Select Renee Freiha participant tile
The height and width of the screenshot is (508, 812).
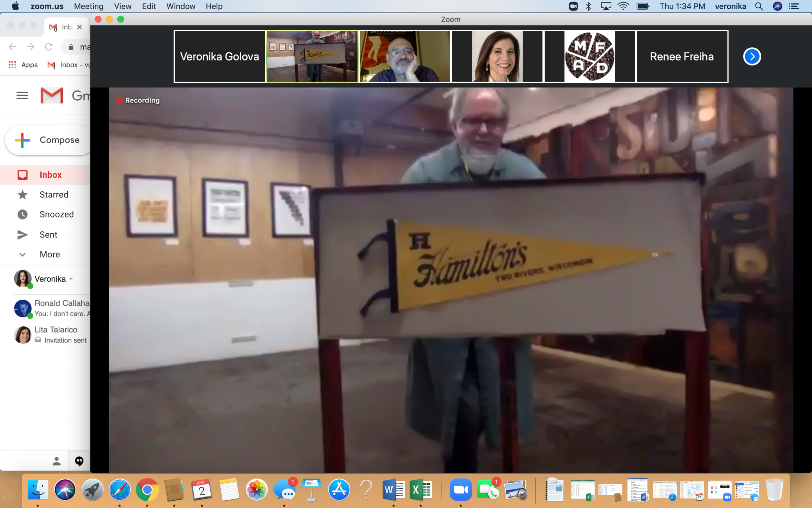coord(682,57)
